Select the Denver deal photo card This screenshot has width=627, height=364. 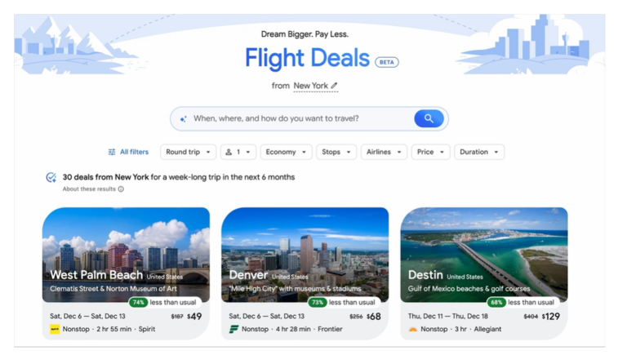tap(305, 255)
